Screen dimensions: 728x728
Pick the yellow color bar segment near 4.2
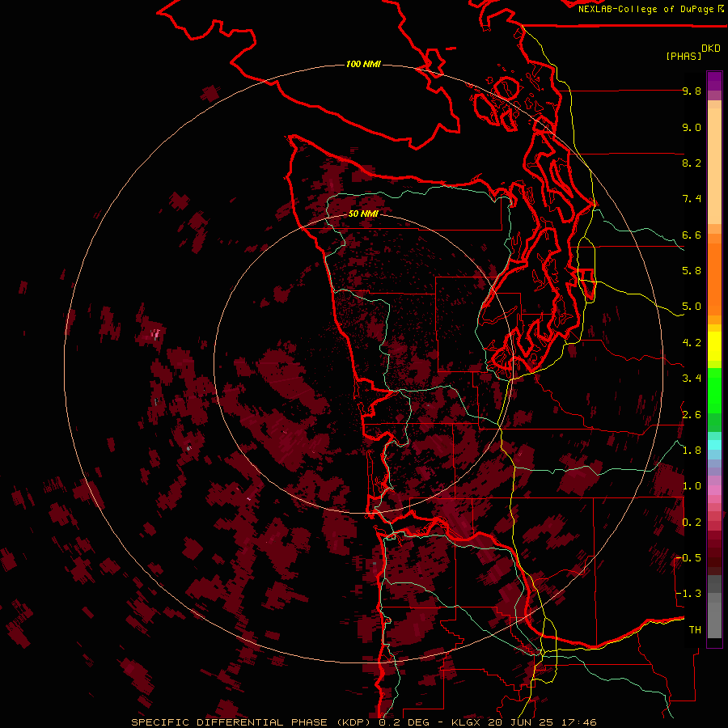click(x=714, y=346)
